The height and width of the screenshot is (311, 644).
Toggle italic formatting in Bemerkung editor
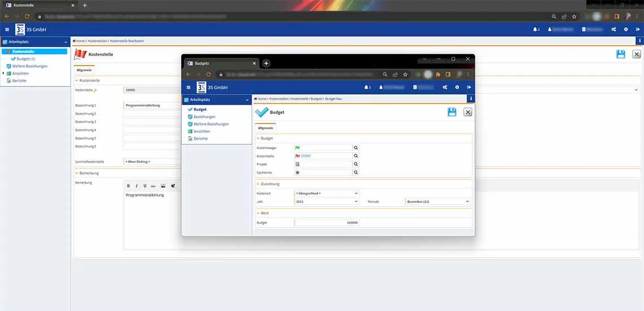[x=137, y=185]
